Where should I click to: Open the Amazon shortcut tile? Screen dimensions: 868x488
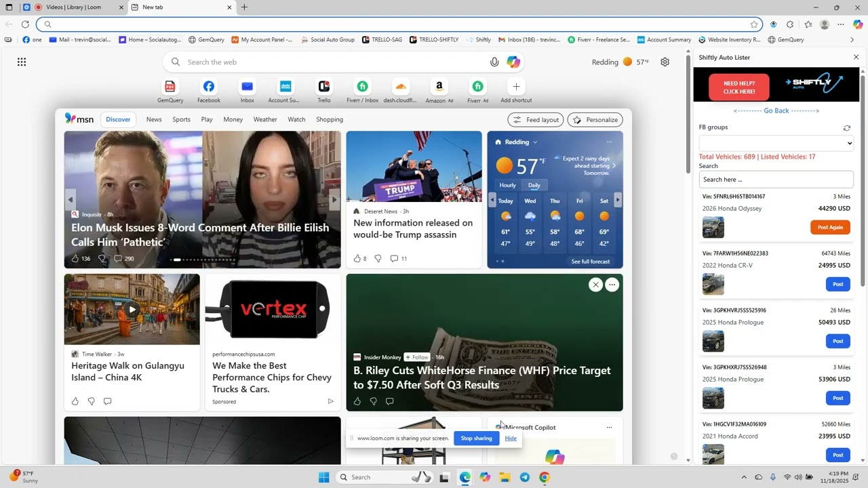439,87
